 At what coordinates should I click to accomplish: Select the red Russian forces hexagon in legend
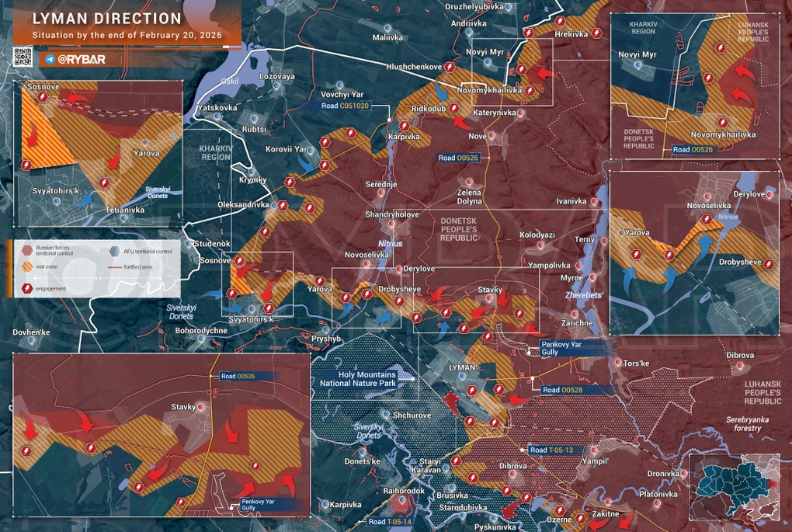click(27, 251)
